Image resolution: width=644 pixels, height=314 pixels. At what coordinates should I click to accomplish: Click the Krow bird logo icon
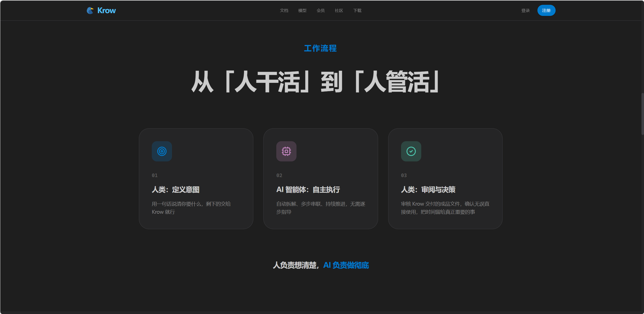coord(90,10)
